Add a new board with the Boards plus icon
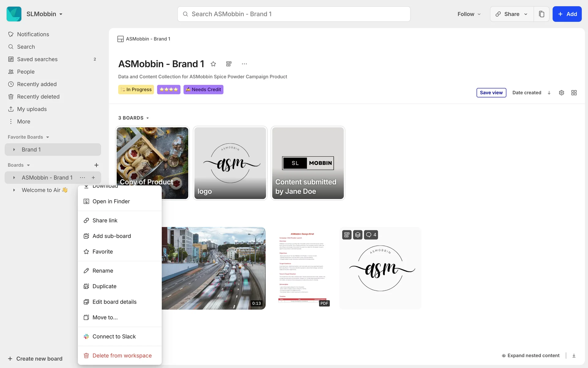The height and width of the screenshot is (368, 588). pyautogui.click(x=96, y=165)
